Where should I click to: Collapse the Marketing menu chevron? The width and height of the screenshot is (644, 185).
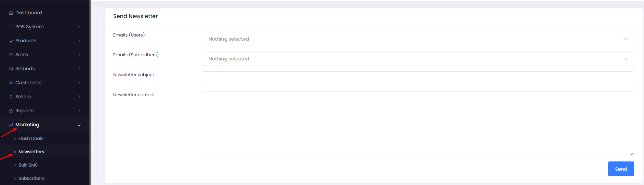pyautogui.click(x=79, y=125)
